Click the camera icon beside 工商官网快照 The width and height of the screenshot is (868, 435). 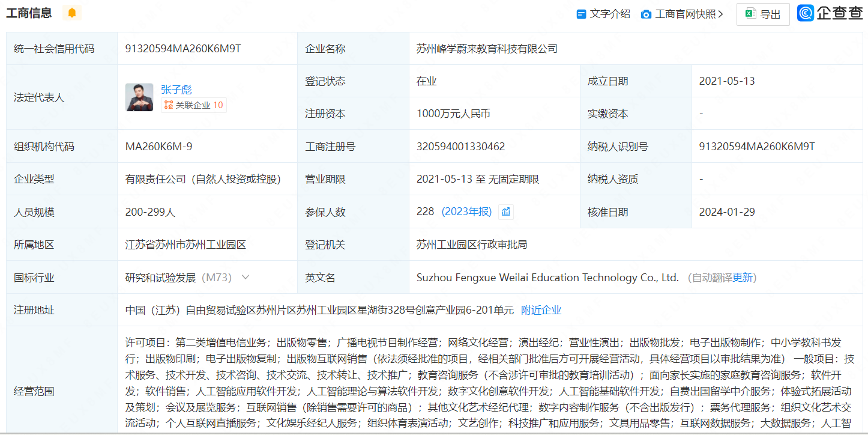point(646,14)
